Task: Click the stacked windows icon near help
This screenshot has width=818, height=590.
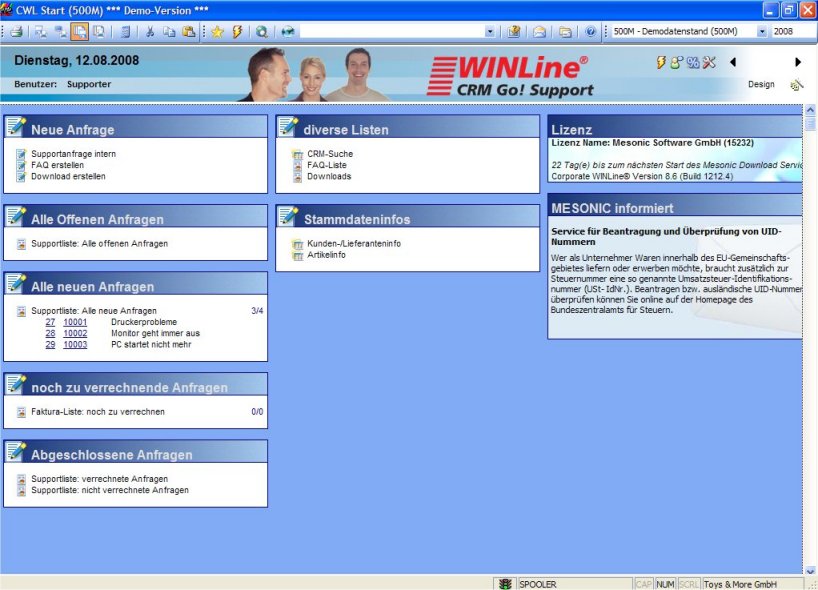Action: pos(565,32)
